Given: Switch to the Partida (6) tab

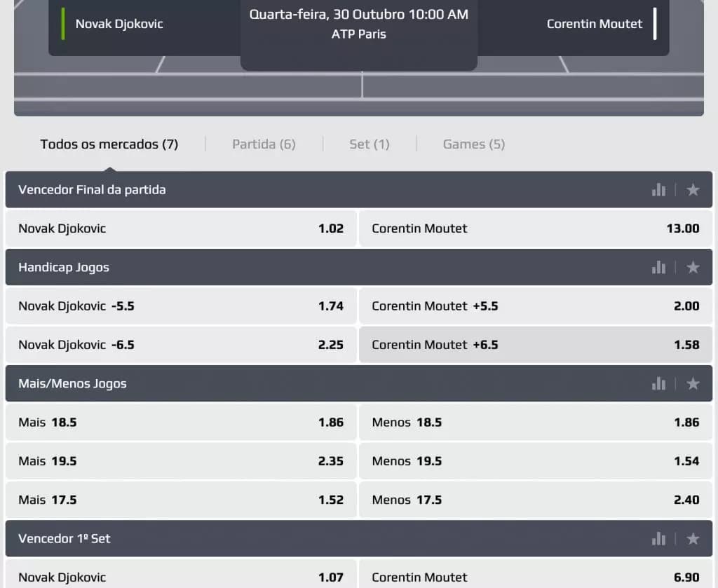Looking at the screenshot, I should tap(264, 144).
